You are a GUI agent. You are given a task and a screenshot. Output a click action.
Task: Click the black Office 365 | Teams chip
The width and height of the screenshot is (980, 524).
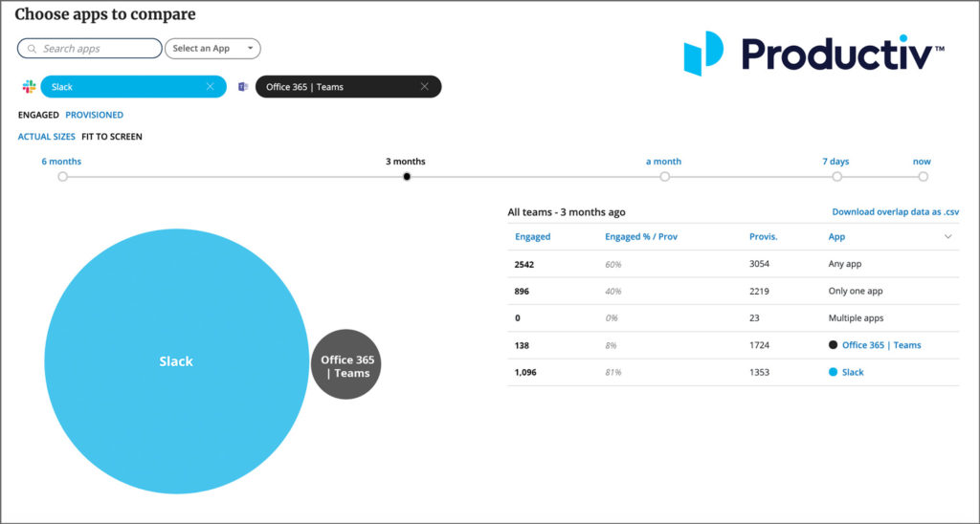coord(348,87)
